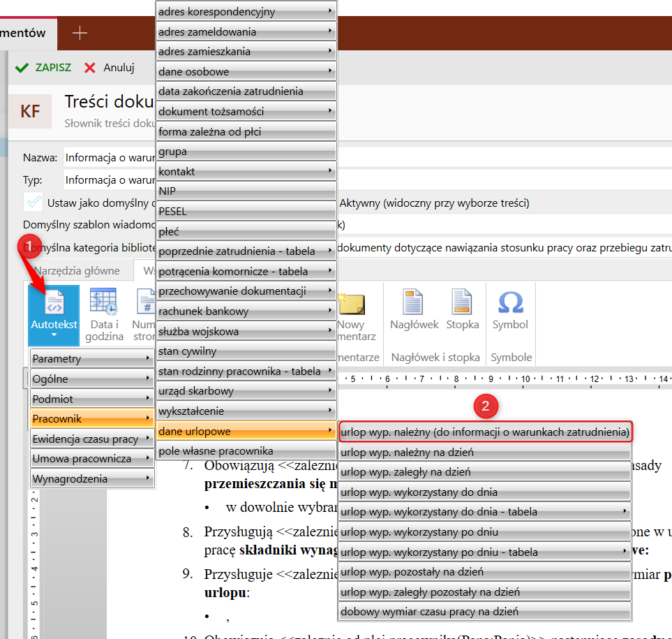Screen dimensions: 672x639
Task: Select grupa menu item
Action: (246, 152)
